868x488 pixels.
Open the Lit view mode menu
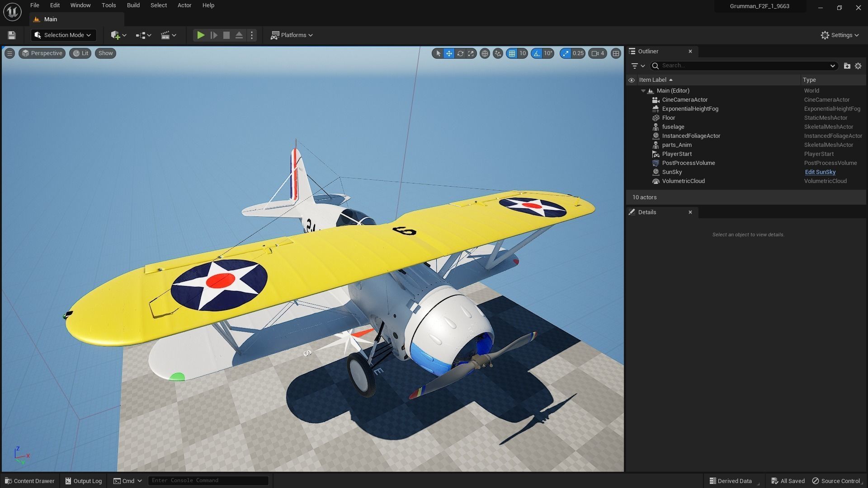[80, 53]
